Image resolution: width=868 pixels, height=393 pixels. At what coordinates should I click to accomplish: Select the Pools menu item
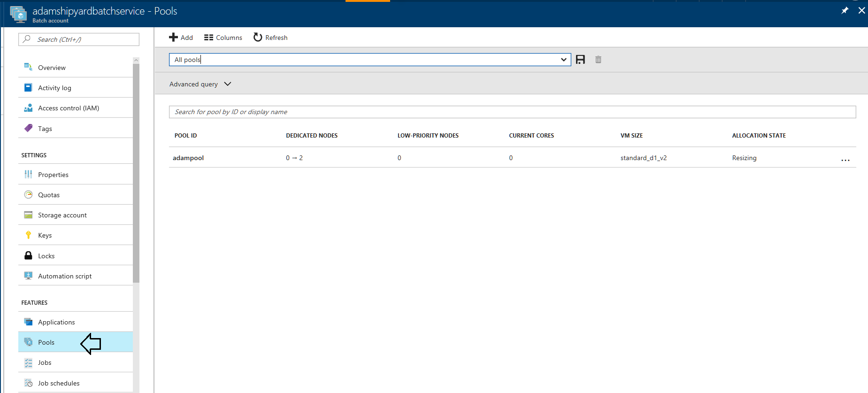(76, 342)
